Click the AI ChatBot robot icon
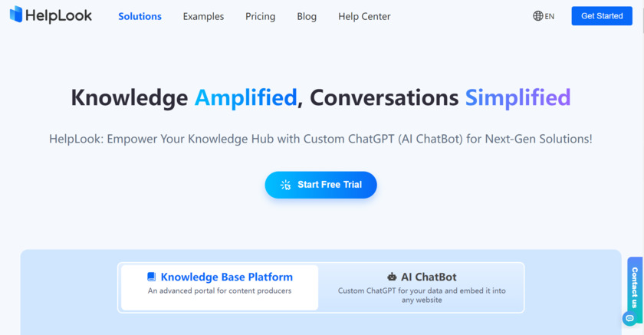644x335 pixels. tap(392, 277)
